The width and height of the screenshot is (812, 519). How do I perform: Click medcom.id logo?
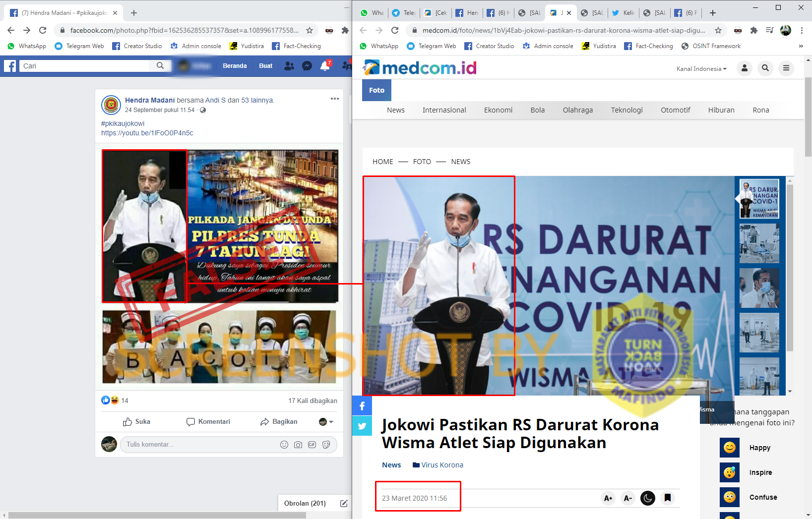pos(420,67)
